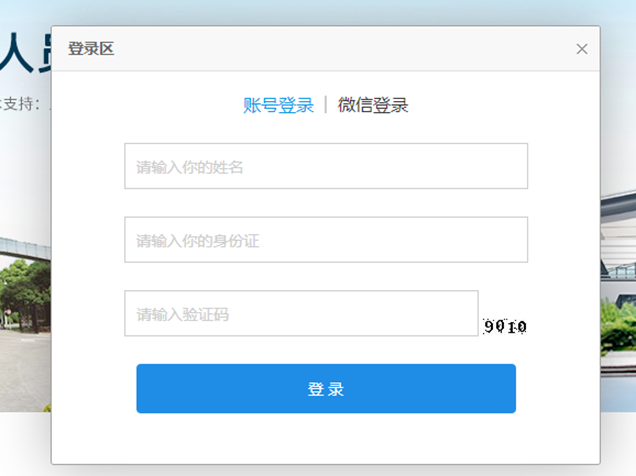Click the vertical divider between the login tabs

click(x=326, y=106)
